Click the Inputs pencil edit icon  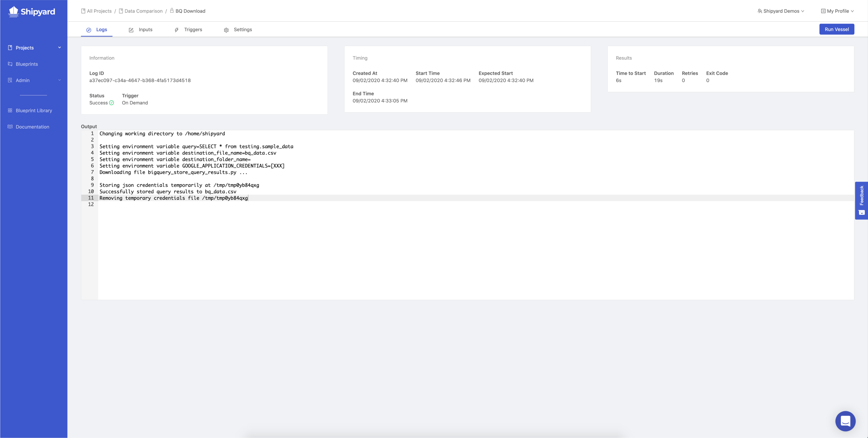tap(131, 30)
